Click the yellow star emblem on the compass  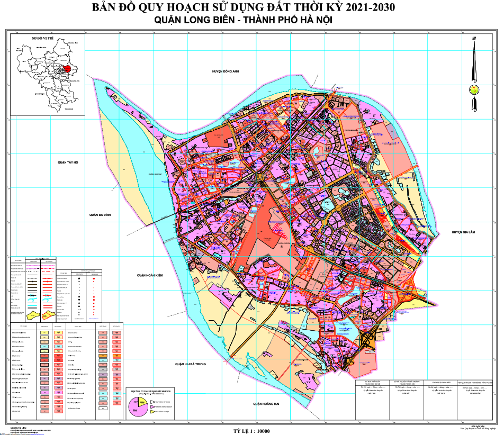pyautogui.click(x=474, y=90)
